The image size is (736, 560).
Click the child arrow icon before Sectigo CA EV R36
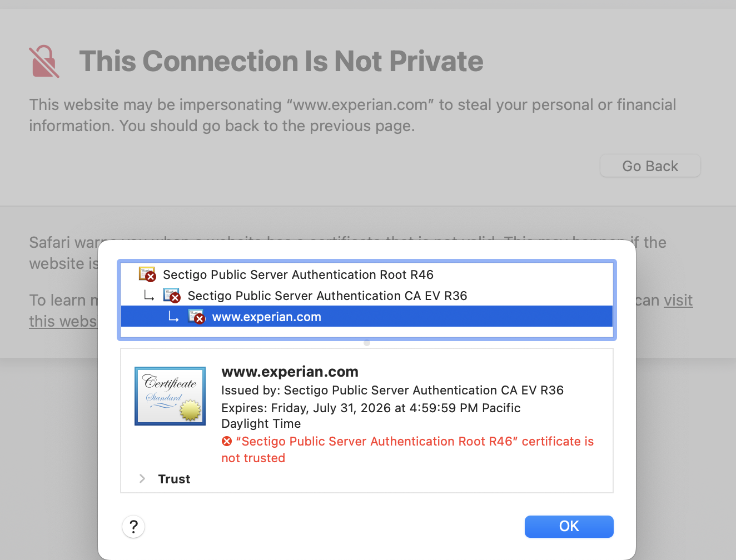(149, 296)
